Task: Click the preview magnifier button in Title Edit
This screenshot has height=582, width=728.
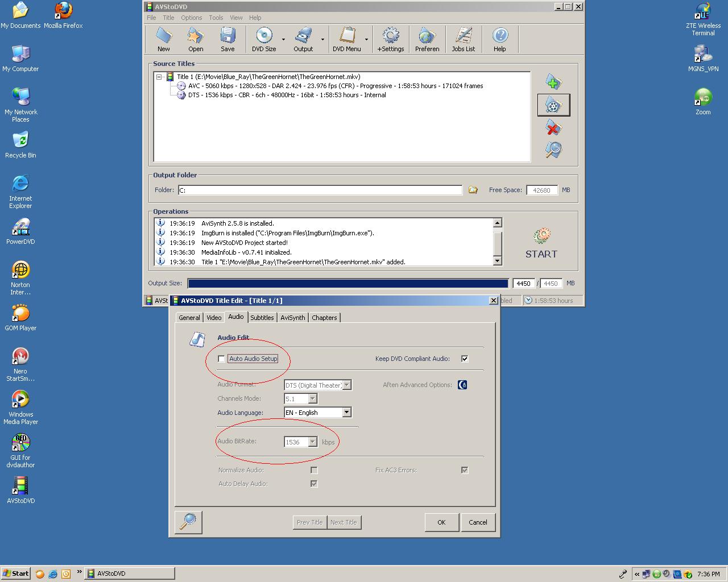Action: pyautogui.click(x=188, y=522)
